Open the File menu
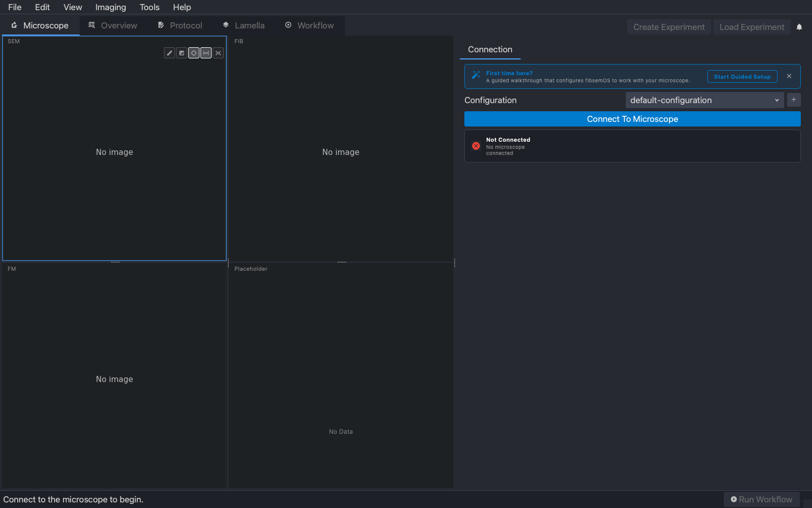812x508 pixels. click(15, 7)
